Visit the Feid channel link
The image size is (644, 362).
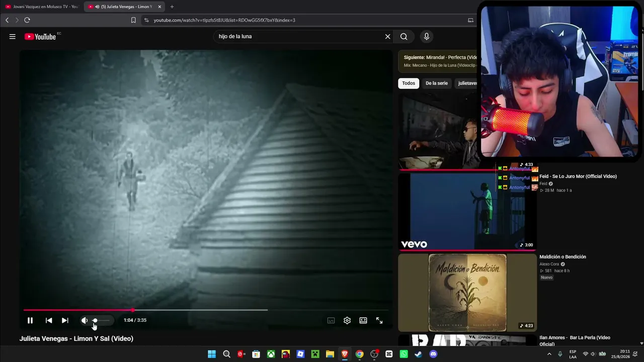[543, 184]
